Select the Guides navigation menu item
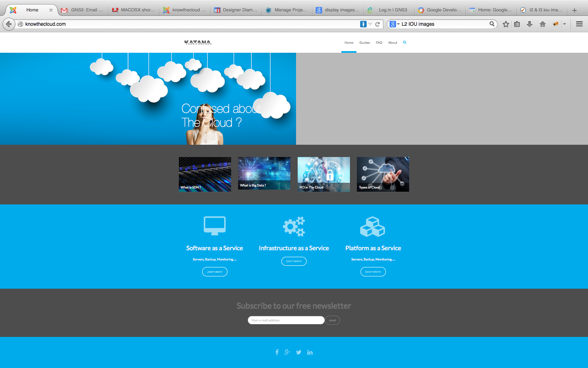The height and width of the screenshot is (368, 588). pyautogui.click(x=364, y=43)
